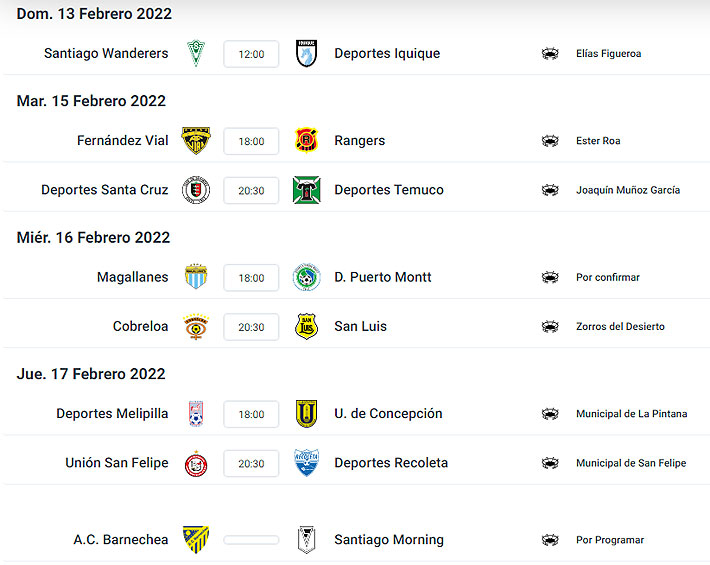The height and width of the screenshot is (565, 710).
Task: Open the Deportes Santa Cruz team link
Action: point(105,190)
